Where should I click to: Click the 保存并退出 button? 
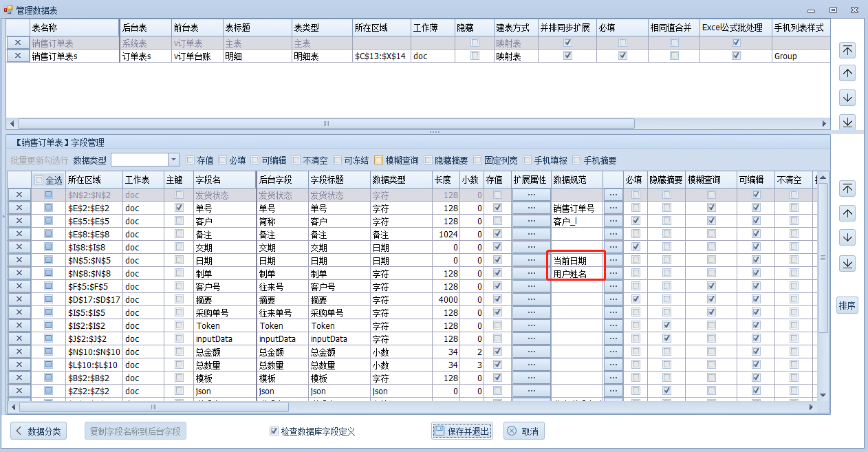tap(462, 431)
